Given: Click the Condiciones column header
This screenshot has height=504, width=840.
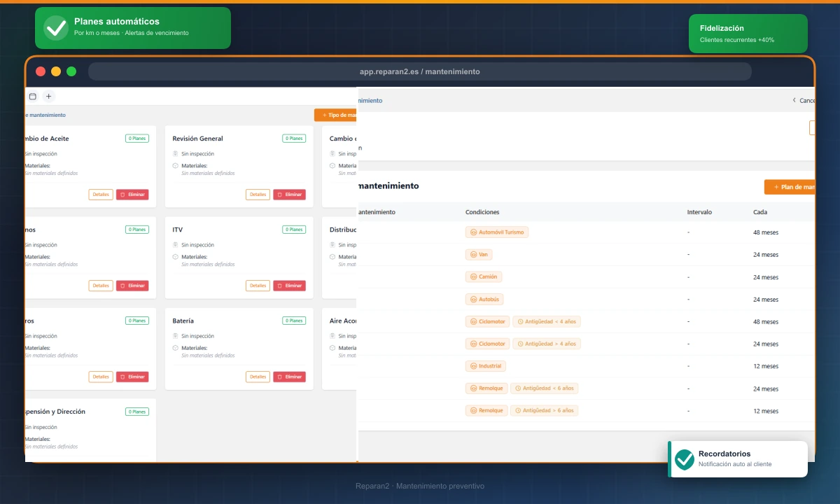Looking at the screenshot, I should [482, 212].
